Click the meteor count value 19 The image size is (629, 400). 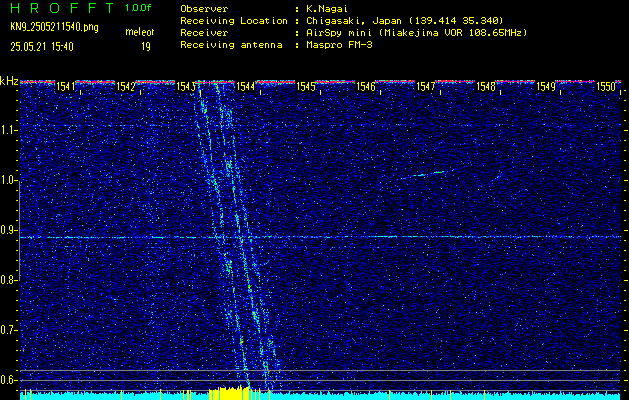coord(146,47)
